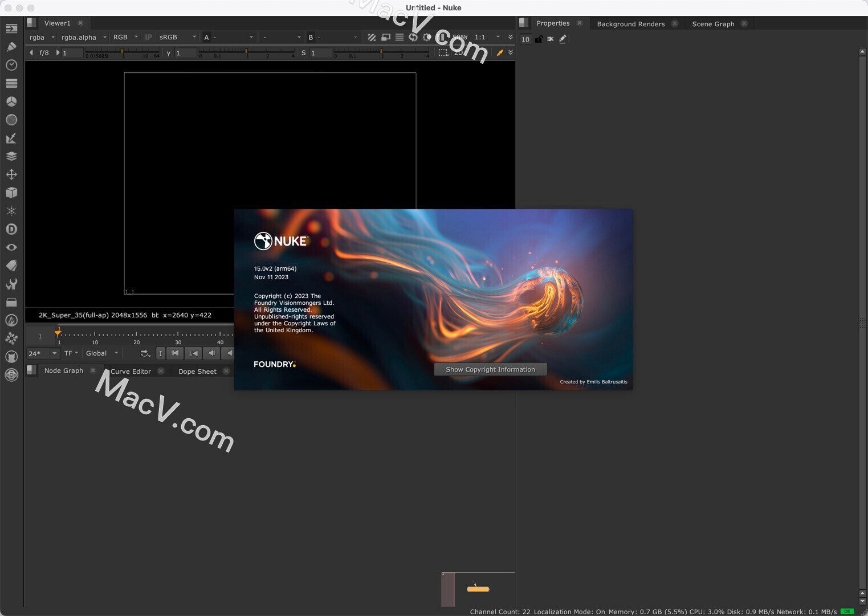Open the 3D nodes cube menu
The image size is (868, 616).
(11, 193)
